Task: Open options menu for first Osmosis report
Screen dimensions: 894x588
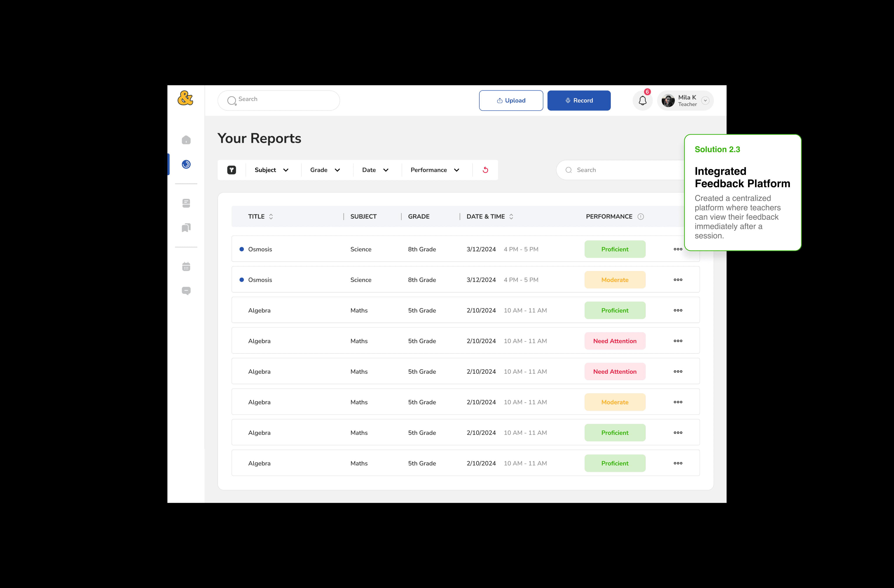Action: coord(678,249)
